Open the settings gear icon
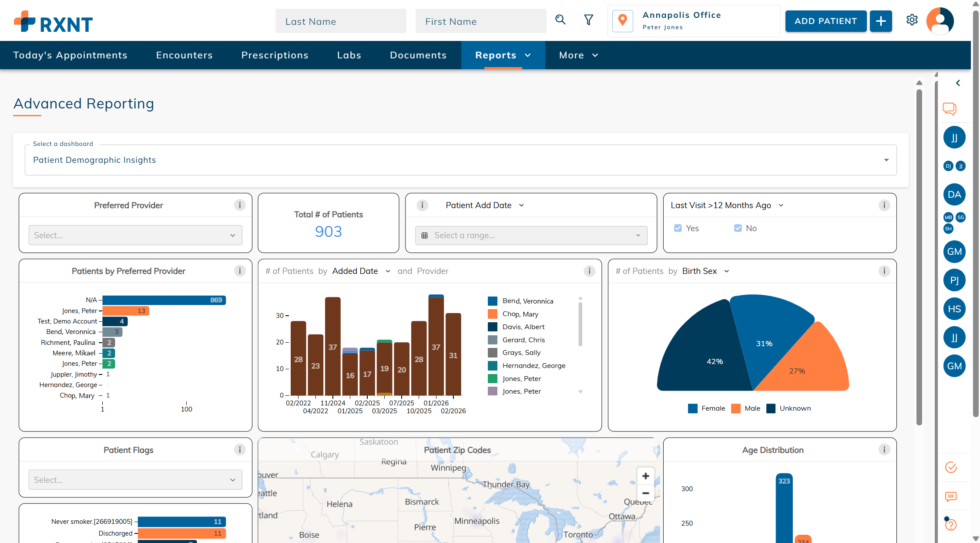This screenshot has width=980, height=543. pos(912,20)
